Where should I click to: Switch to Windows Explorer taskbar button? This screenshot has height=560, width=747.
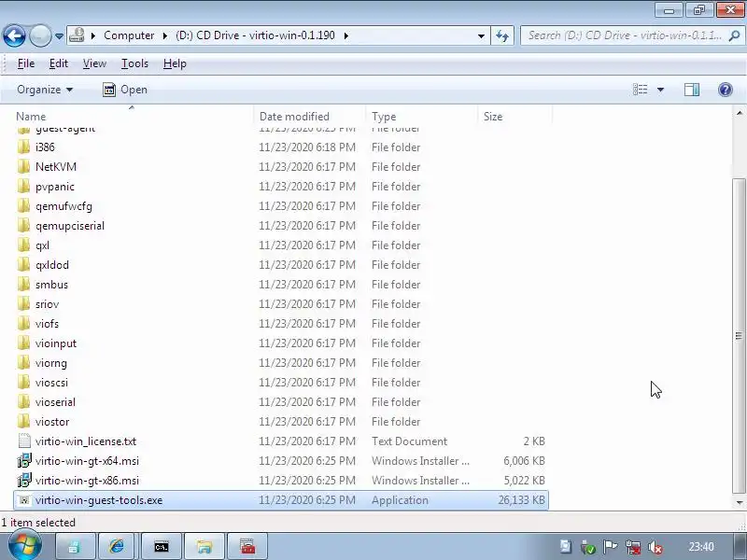click(204, 546)
